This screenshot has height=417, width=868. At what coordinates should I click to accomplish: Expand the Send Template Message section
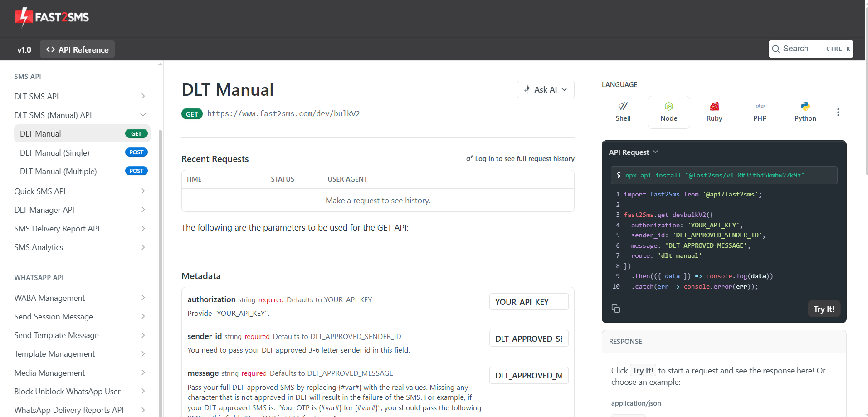(x=143, y=335)
